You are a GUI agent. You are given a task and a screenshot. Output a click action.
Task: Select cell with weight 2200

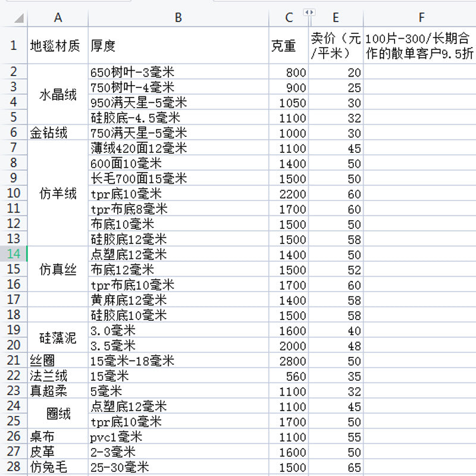[x=289, y=193]
